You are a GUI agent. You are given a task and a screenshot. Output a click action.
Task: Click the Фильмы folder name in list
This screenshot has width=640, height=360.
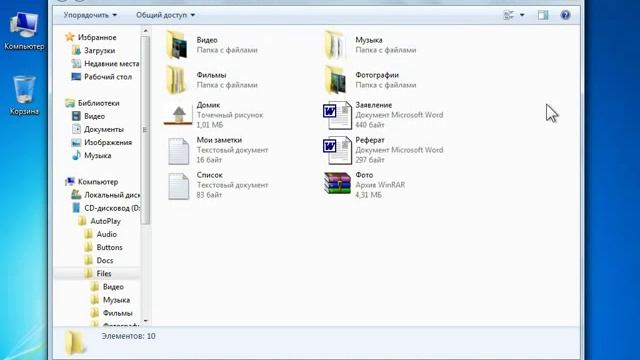tap(211, 75)
